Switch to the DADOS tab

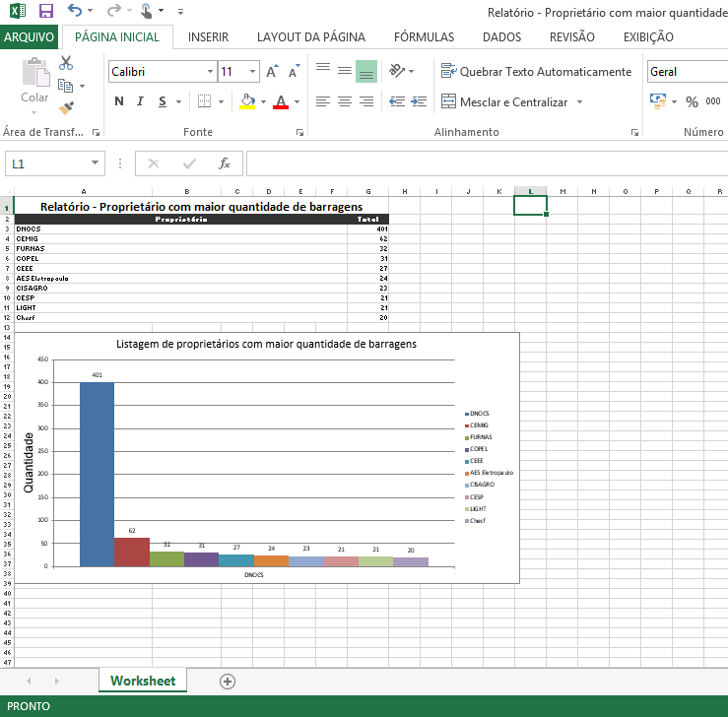[x=501, y=37]
